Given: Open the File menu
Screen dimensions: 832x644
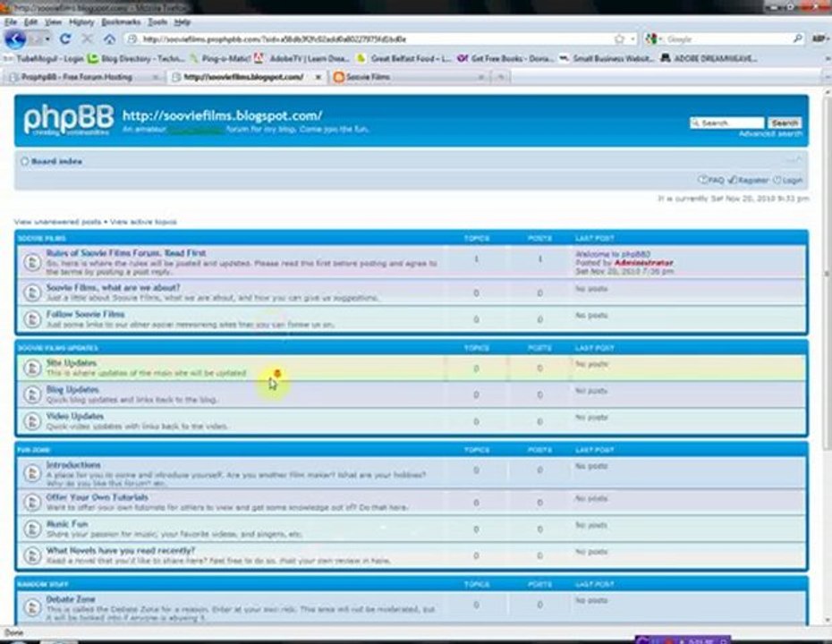Looking at the screenshot, I should [x=11, y=21].
